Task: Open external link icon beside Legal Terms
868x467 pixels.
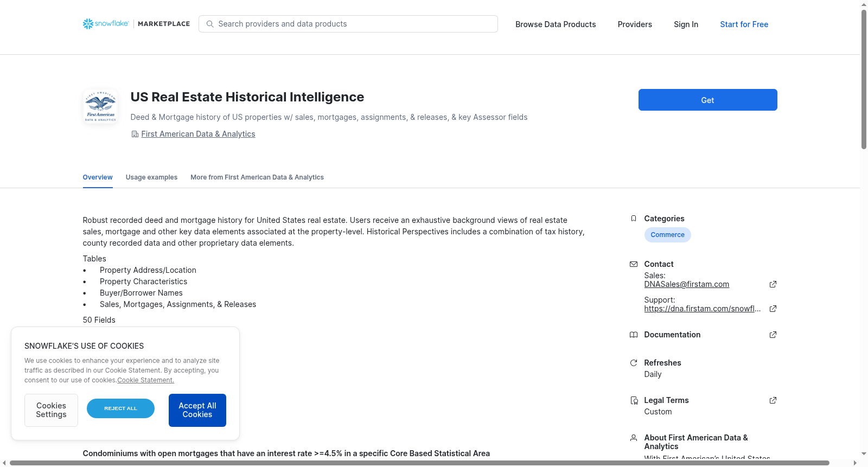Action: point(773,400)
